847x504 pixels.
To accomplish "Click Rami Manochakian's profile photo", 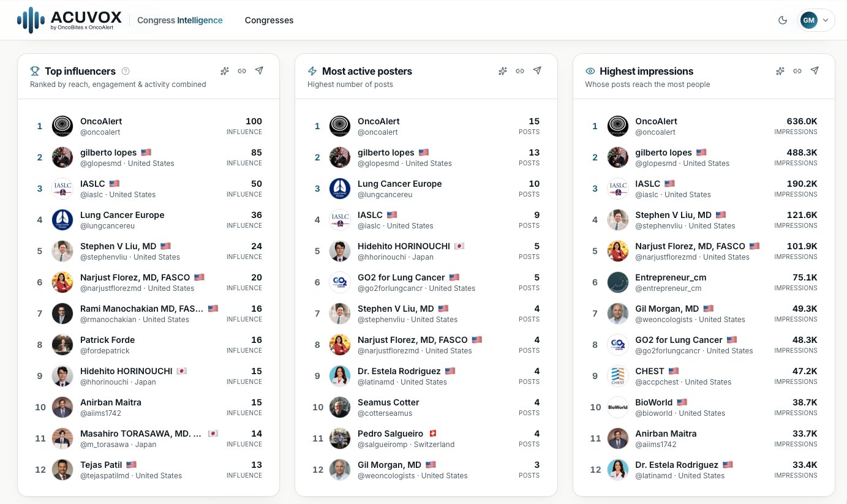I will coord(62,314).
